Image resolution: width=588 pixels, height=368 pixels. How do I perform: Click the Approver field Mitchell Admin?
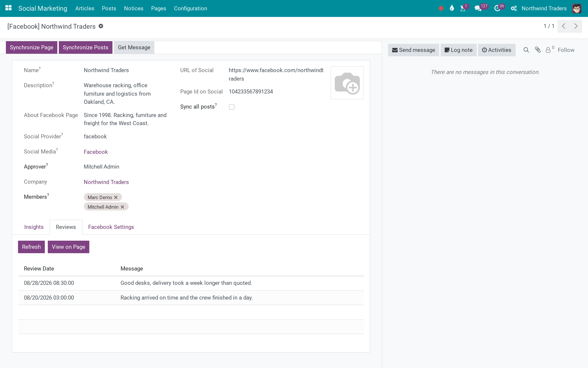coord(101,167)
